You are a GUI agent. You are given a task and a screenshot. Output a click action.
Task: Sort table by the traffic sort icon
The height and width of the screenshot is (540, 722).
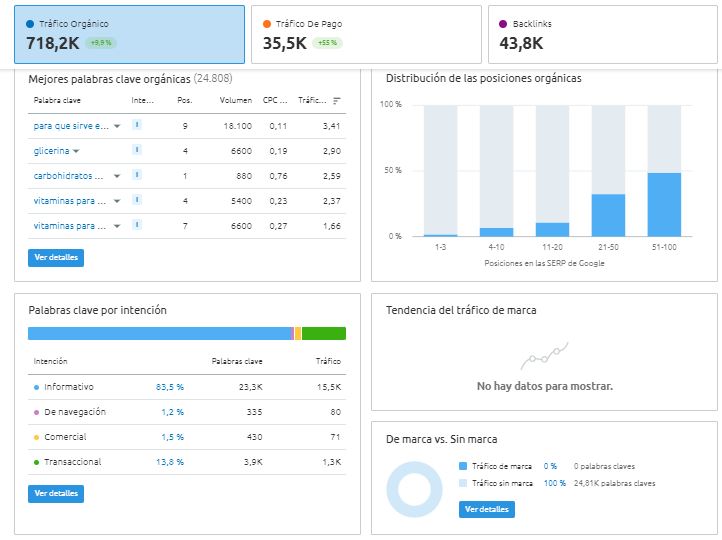tap(337, 100)
